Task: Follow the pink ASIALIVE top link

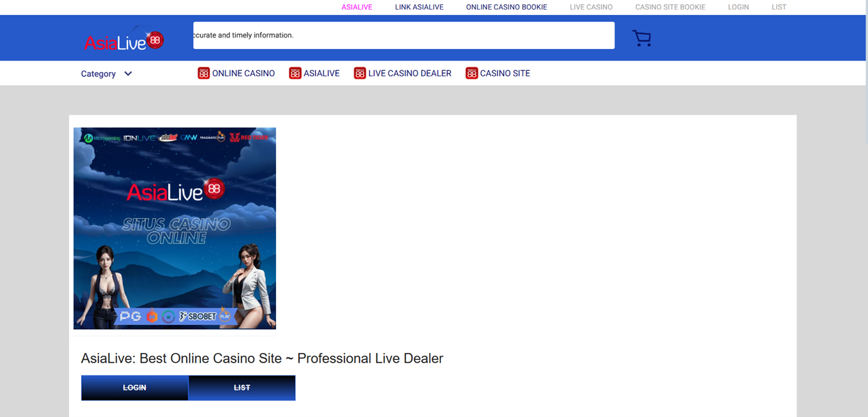Action: point(356,7)
